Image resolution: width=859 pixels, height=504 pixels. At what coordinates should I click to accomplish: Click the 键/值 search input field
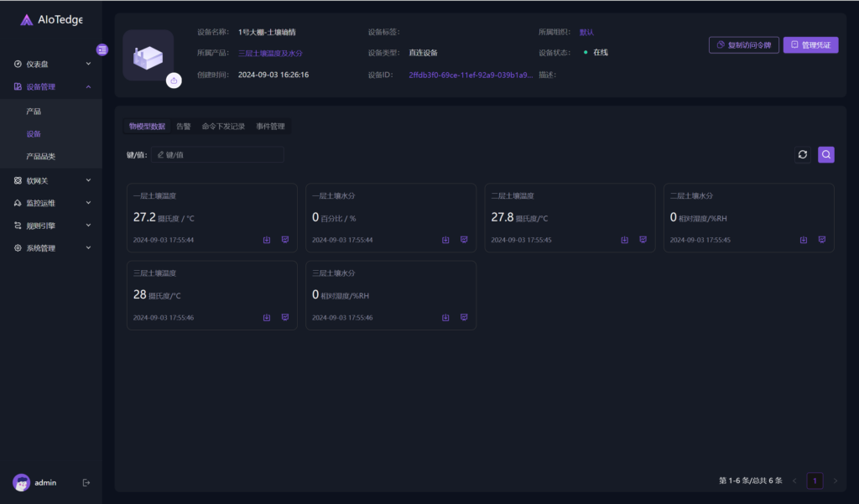218,154
